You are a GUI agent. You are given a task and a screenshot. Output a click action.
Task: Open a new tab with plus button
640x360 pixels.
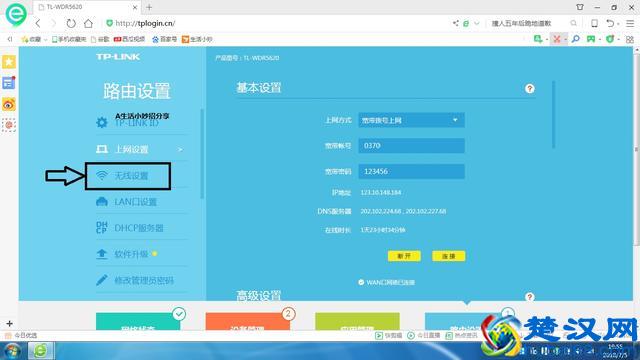click(149, 7)
